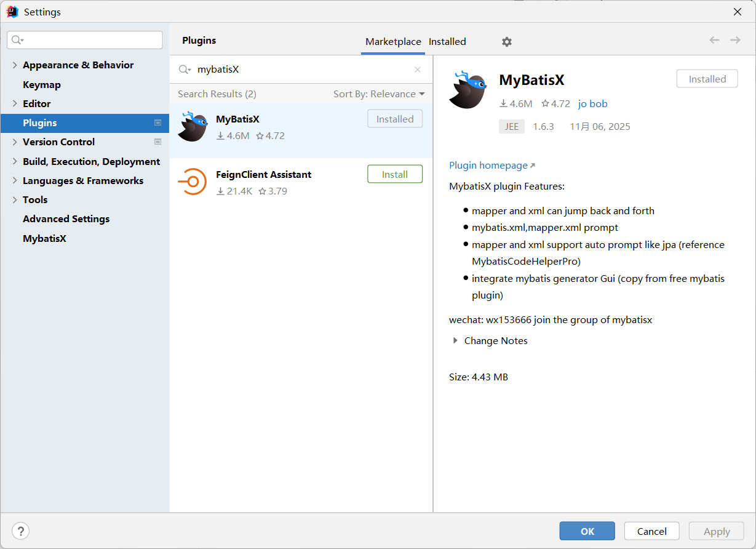Image resolution: width=756 pixels, height=549 pixels.
Task: Click the Size: 4.43 MB text
Action: click(479, 377)
